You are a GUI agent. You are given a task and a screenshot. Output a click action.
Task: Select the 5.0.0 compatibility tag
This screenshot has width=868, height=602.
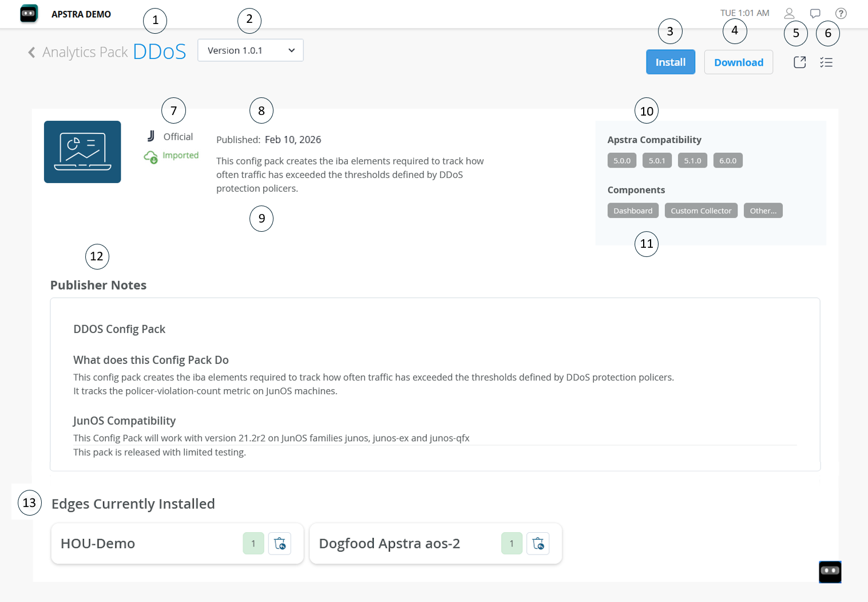[x=622, y=161]
